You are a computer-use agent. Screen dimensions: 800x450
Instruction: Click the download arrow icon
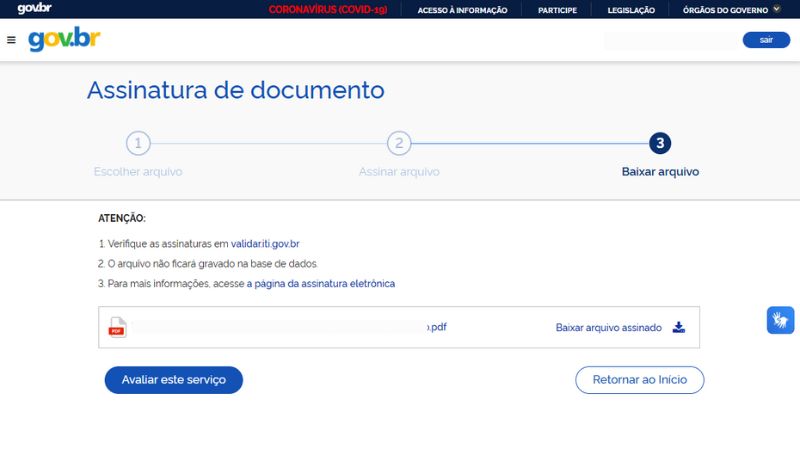679,327
